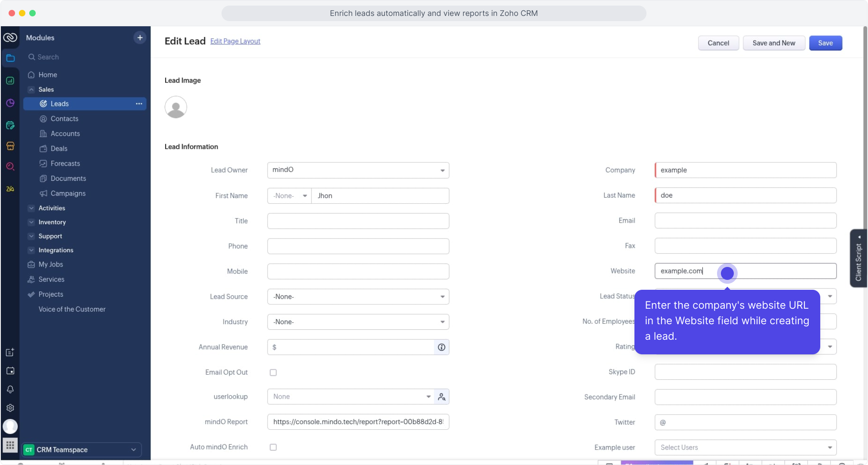Click the userlookup person search icon
Screen dimensions: 868x465
tap(441, 397)
